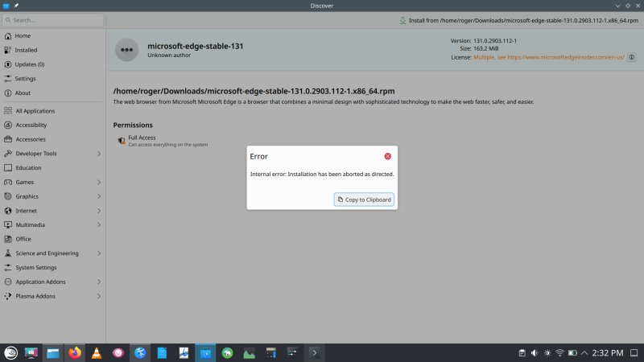Expand the Science and Engineering arrow
This screenshot has height=362, width=644.
[x=99, y=253]
